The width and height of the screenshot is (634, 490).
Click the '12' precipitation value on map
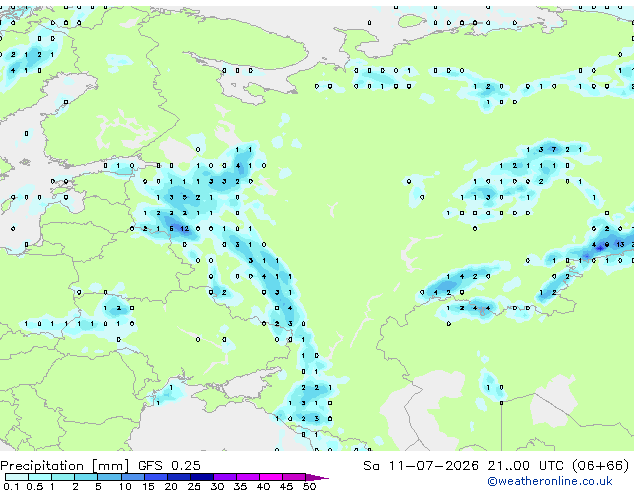(185, 229)
